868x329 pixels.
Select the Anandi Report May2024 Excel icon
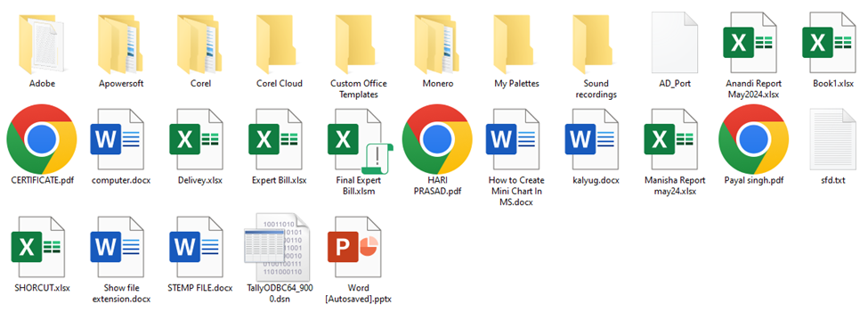click(x=750, y=43)
